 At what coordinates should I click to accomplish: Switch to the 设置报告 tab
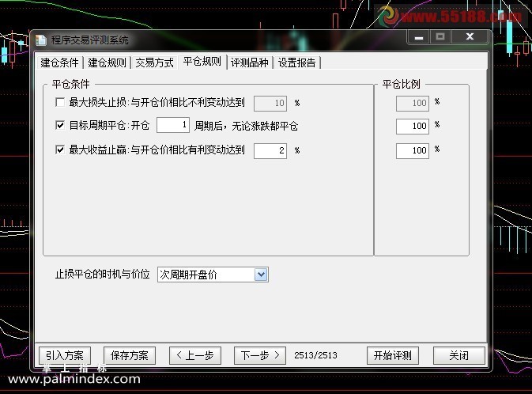(x=297, y=63)
